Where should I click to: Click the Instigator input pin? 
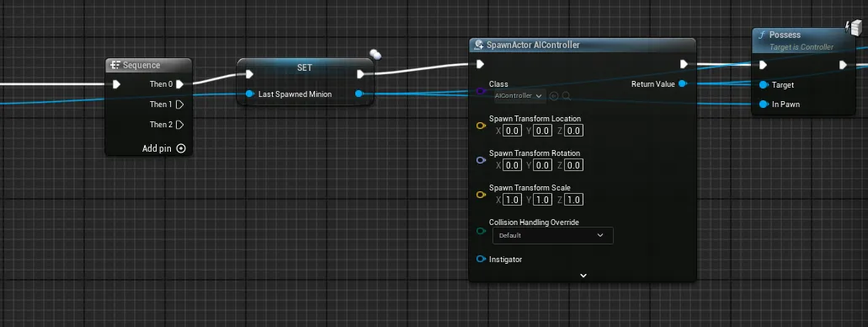[x=481, y=260]
